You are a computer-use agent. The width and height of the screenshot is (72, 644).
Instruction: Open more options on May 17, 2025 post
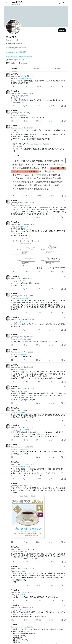pos(65,294)
